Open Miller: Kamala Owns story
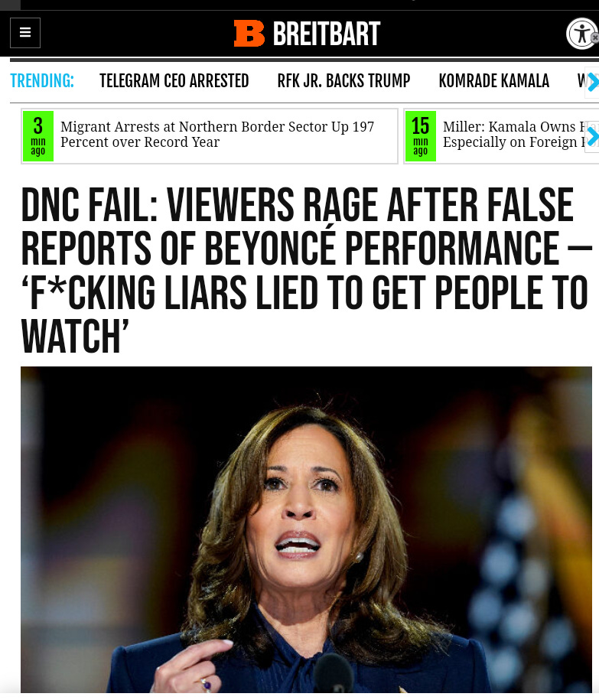The image size is (599, 700). (513, 135)
